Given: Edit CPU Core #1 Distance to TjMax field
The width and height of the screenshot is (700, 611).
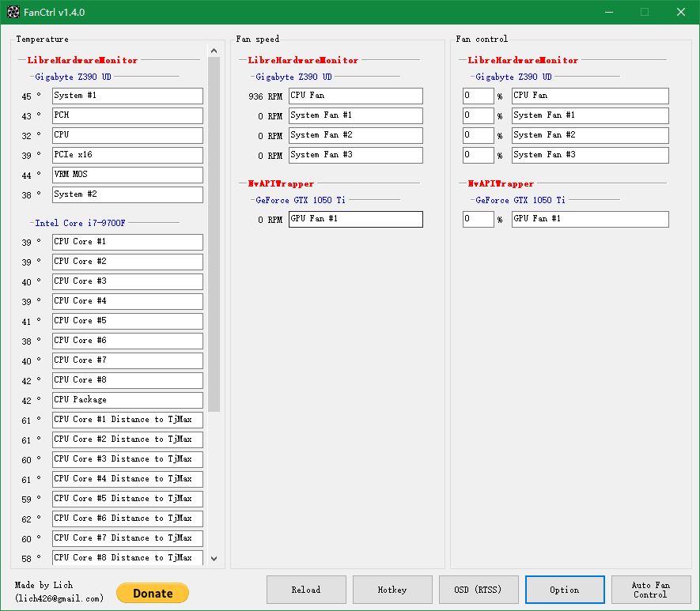Looking at the screenshot, I should coord(127,420).
